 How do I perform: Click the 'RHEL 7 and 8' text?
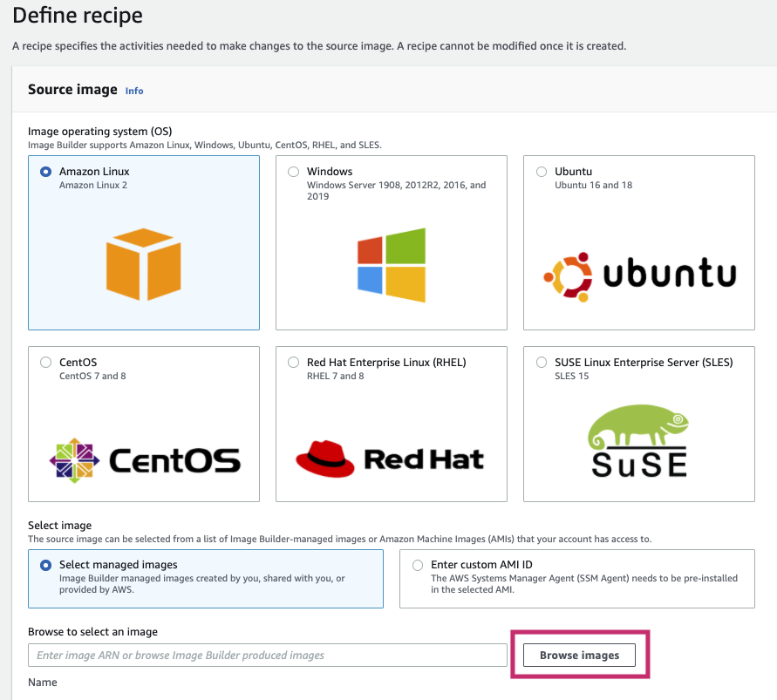tap(336, 376)
